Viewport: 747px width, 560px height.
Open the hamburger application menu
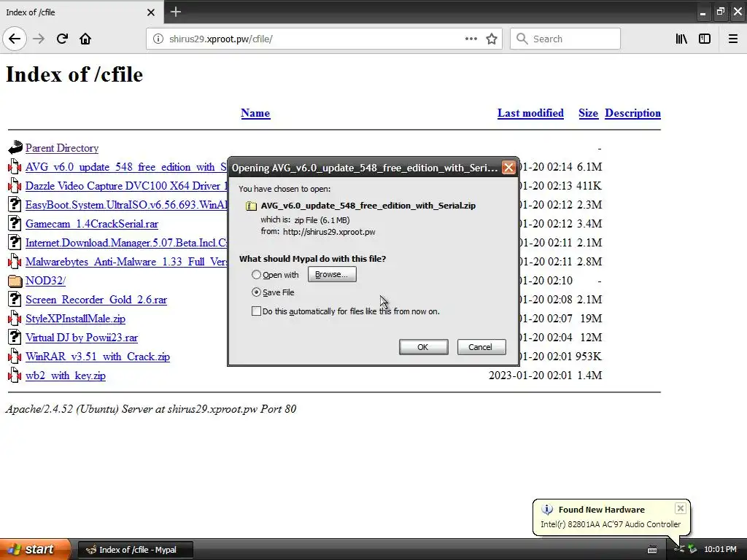733,39
